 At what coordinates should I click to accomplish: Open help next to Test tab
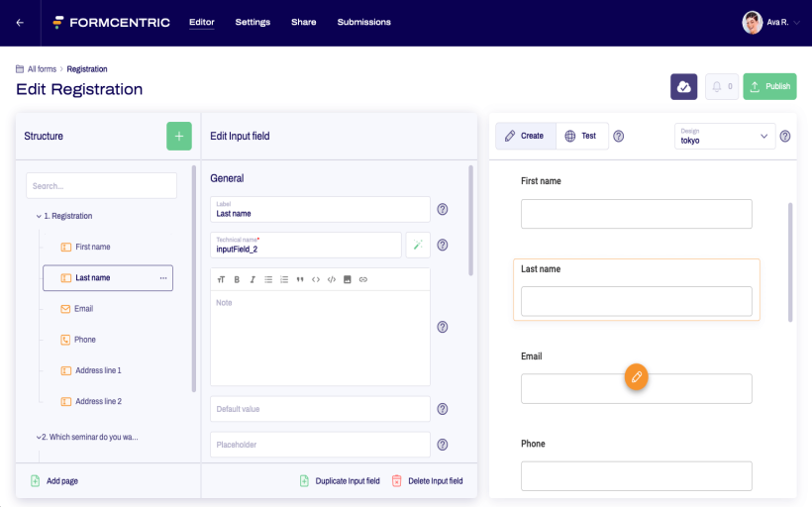point(618,137)
